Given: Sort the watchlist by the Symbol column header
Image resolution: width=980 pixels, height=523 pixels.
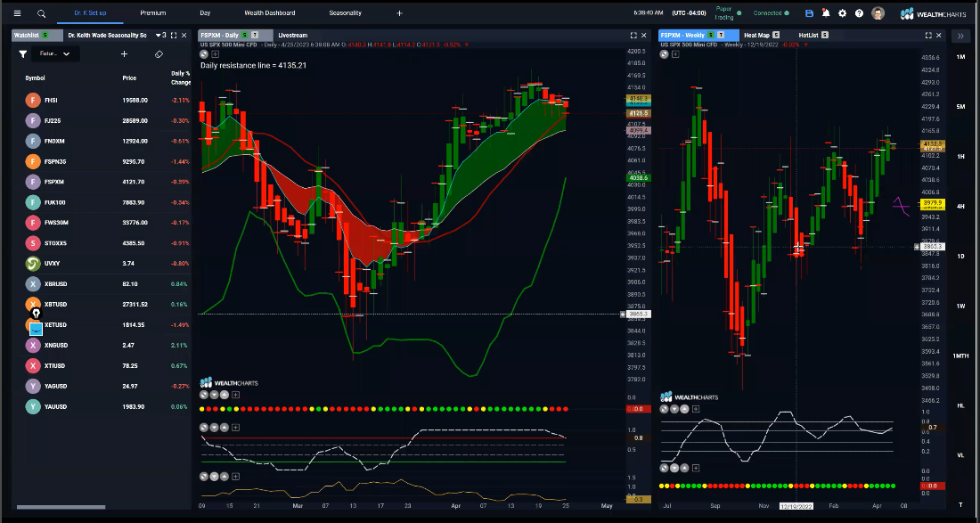Looking at the screenshot, I should click(x=35, y=78).
